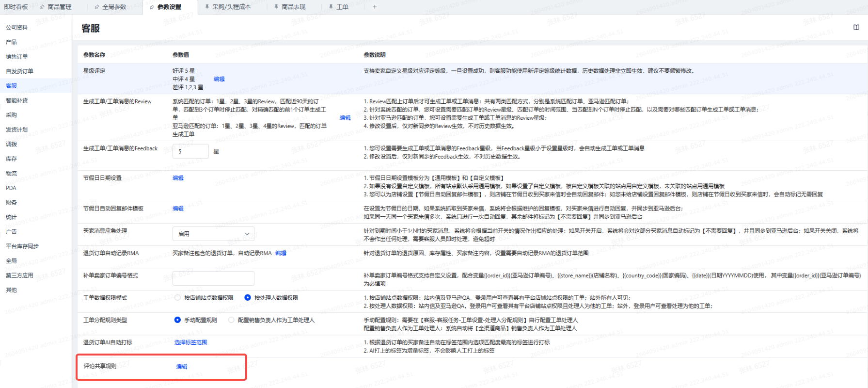
Task: Open the help book icon at top right
Action: [856, 27]
